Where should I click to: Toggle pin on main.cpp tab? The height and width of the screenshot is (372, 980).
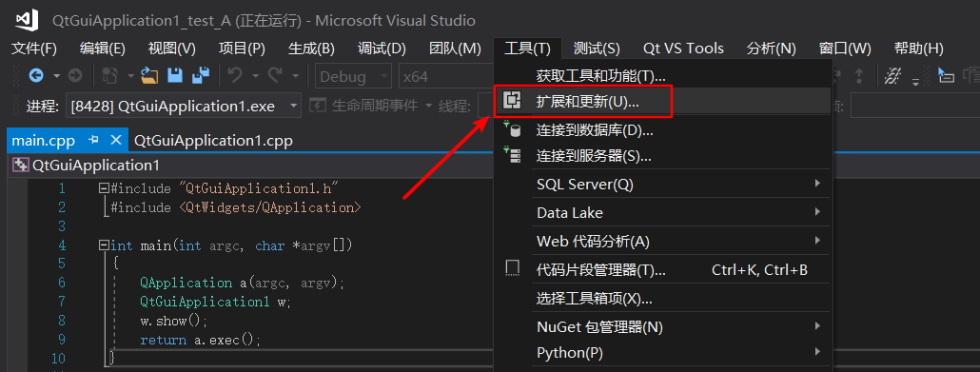tap(94, 140)
